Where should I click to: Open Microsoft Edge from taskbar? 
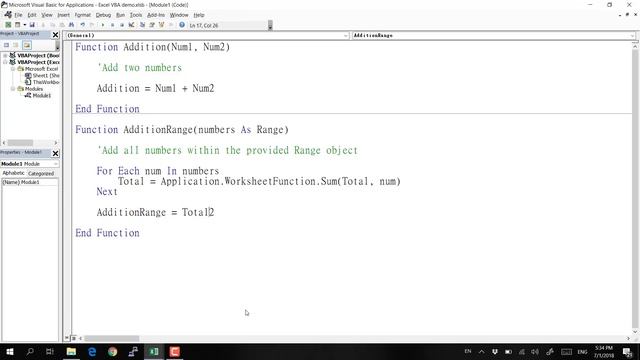(92, 351)
